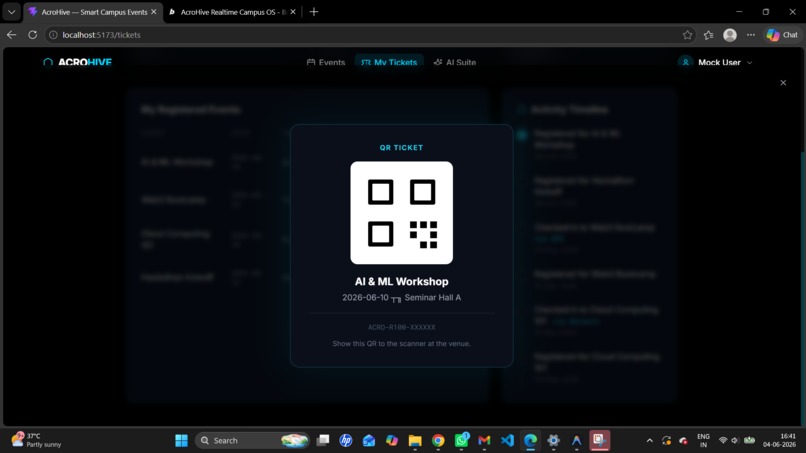This screenshot has height=453, width=806.
Task: Open File Explorer from taskbar
Action: click(x=415, y=440)
